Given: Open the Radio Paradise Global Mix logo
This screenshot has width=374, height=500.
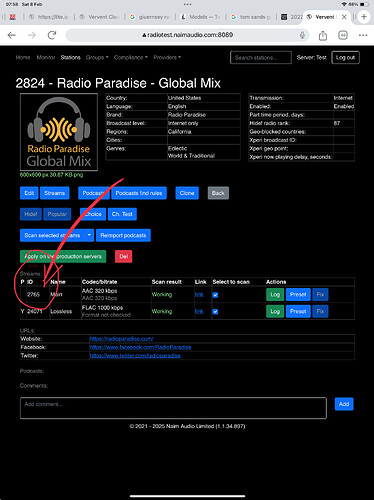Looking at the screenshot, I should 59,132.
